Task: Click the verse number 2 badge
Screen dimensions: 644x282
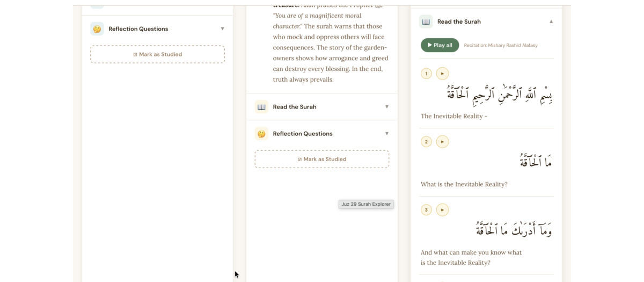Action: [x=426, y=142]
